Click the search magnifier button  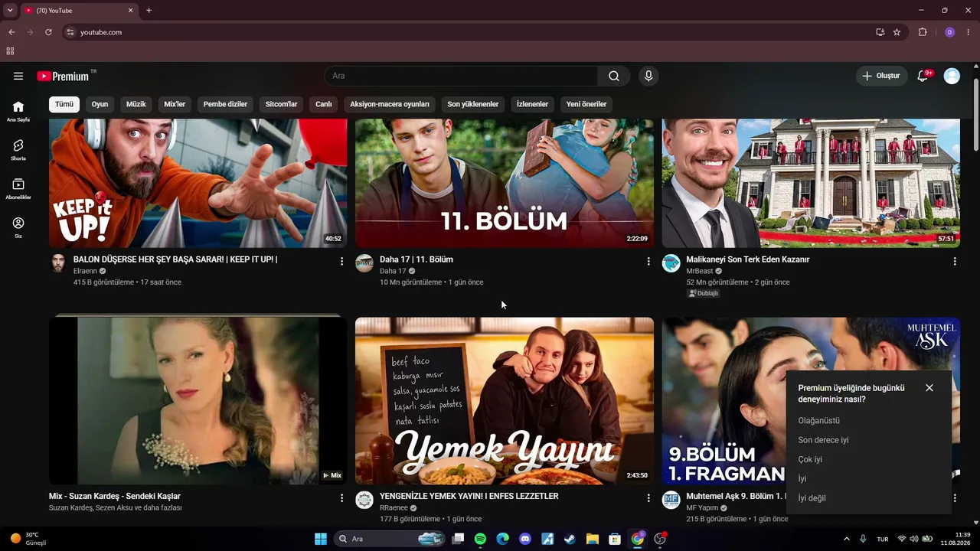tap(614, 76)
